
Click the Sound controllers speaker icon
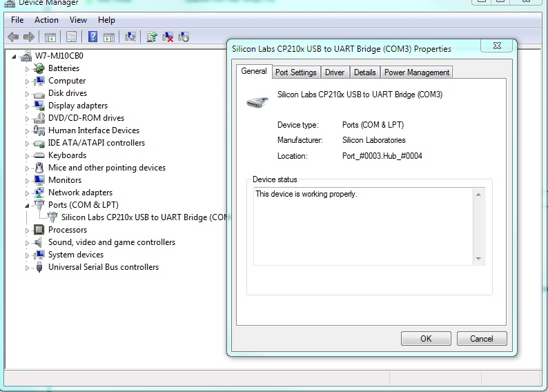tap(39, 242)
